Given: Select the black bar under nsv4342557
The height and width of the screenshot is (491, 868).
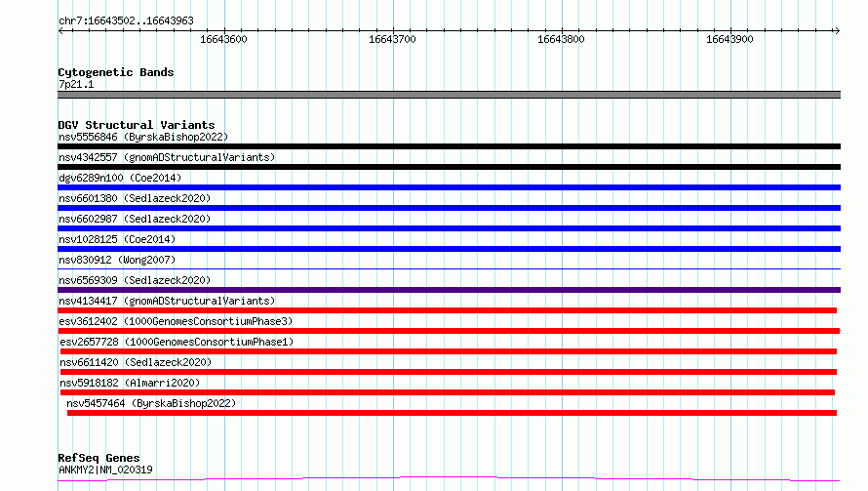Looking at the screenshot, I should coord(449,167).
